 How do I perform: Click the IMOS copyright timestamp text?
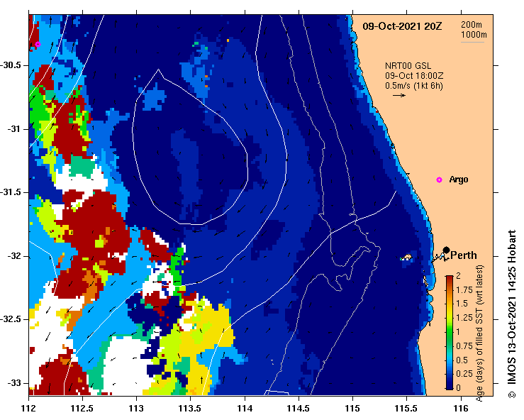(x=512, y=314)
